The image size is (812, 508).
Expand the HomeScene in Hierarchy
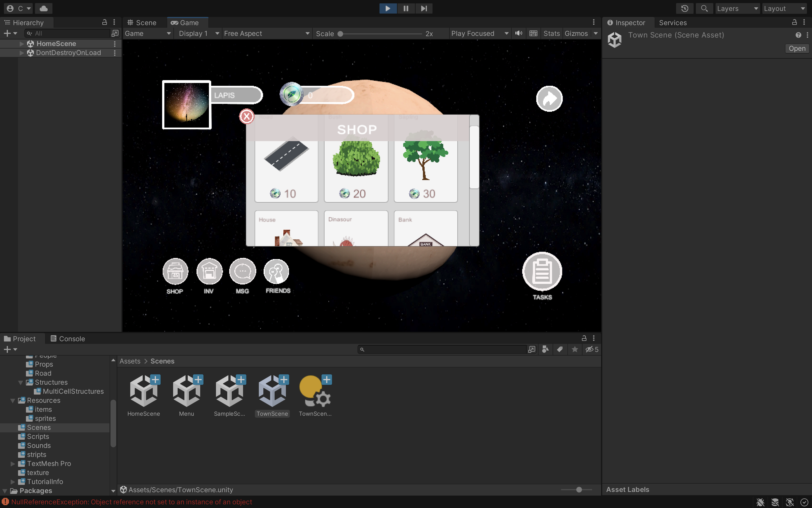click(22, 44)
